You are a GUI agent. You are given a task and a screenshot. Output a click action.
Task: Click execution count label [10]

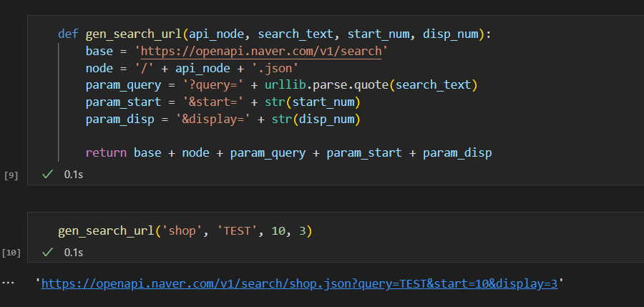pos(11,253)
